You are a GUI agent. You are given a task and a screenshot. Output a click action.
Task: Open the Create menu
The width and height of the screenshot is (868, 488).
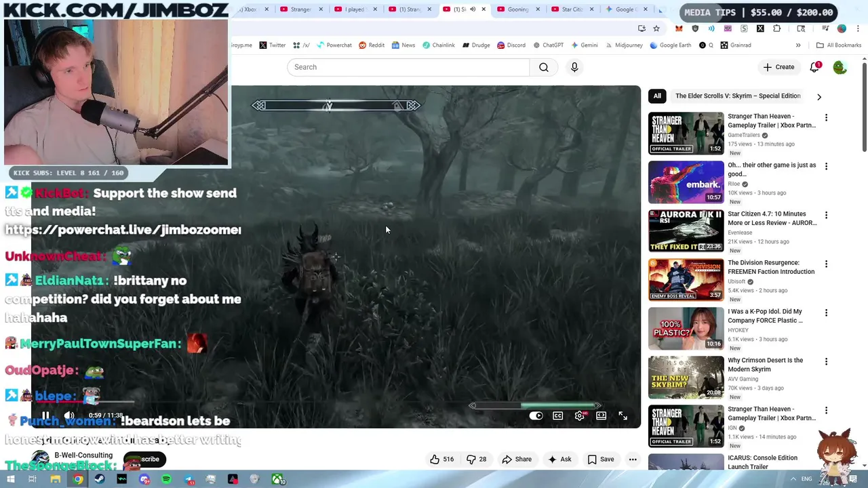[778, 67]
